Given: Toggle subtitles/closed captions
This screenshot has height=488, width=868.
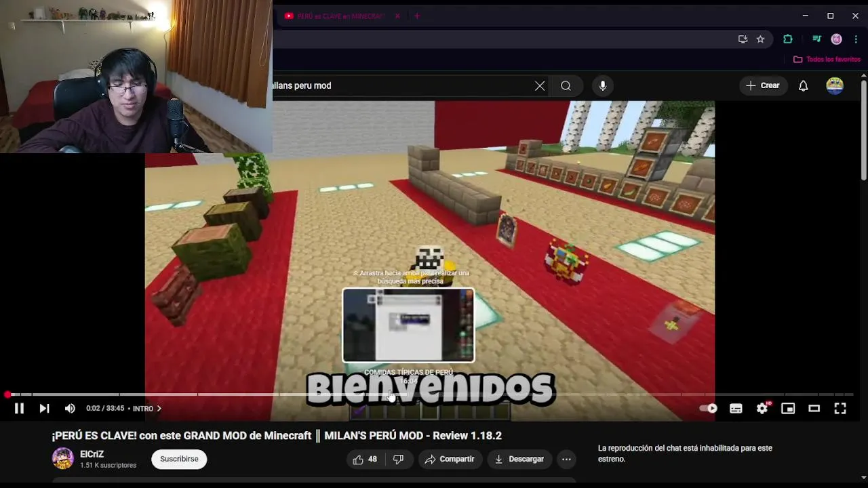Looking at the screenshot, I should coord(736,408).
